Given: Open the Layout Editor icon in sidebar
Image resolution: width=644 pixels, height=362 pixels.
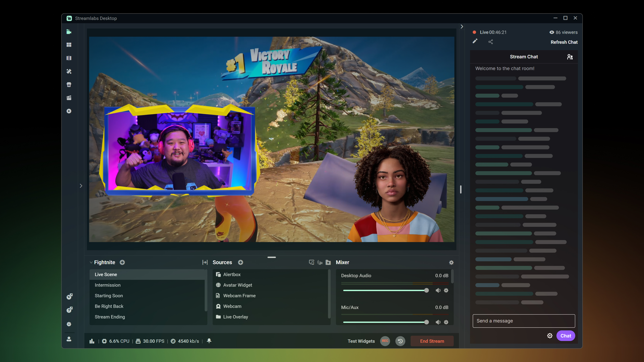Looking at the screenshot, I should coord(69,45).
